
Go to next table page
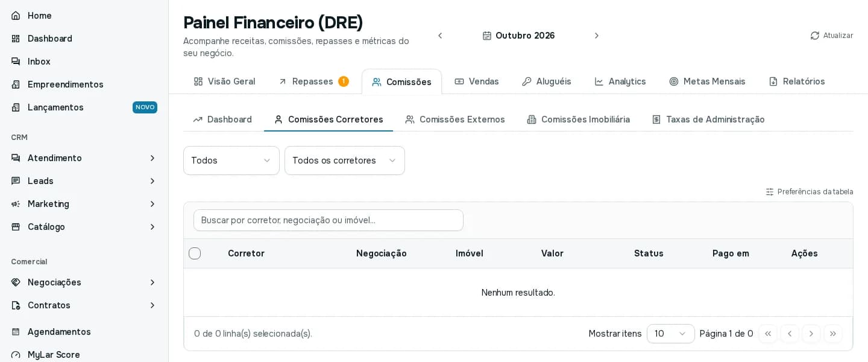(x=811, y=334)
